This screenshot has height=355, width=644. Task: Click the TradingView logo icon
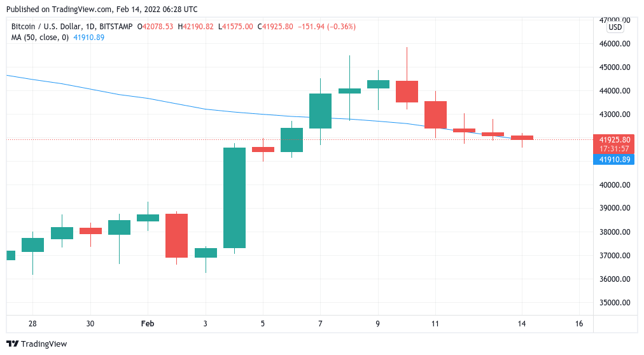coord(13,344)
